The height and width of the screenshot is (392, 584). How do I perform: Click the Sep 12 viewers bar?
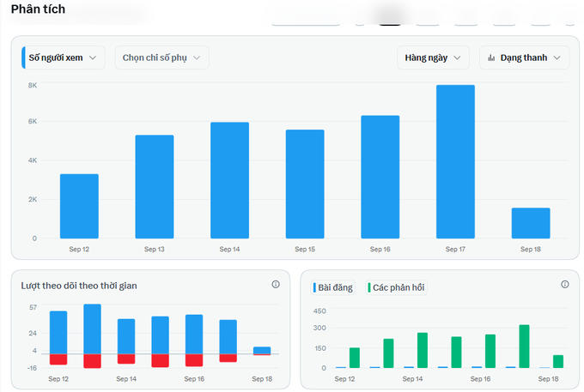(x=79, y=206)
